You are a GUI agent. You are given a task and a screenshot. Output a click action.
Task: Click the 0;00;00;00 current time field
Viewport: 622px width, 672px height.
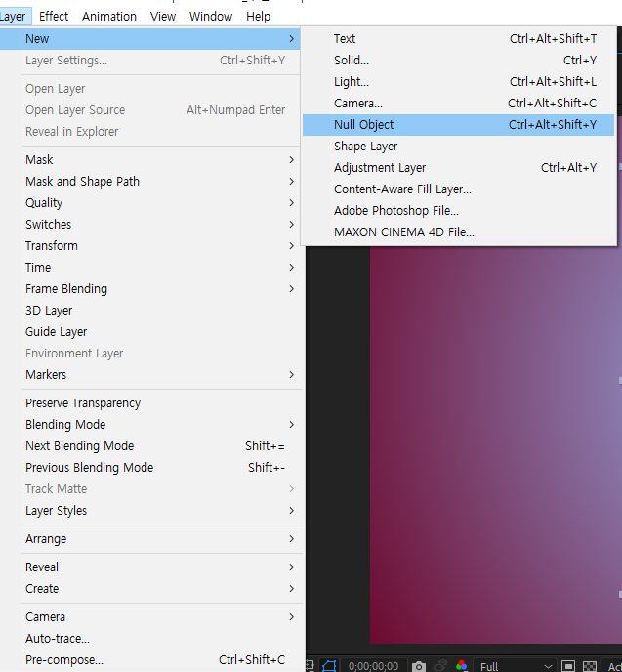[374, 666]
